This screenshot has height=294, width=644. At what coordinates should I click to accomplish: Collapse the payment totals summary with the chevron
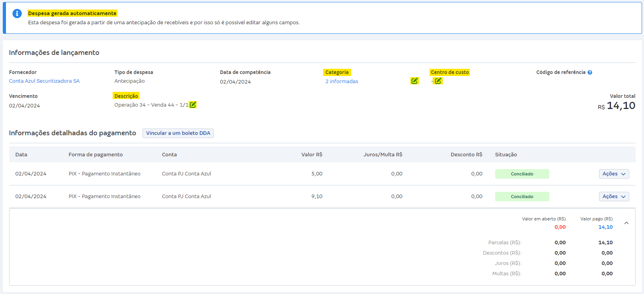[626, 223]
